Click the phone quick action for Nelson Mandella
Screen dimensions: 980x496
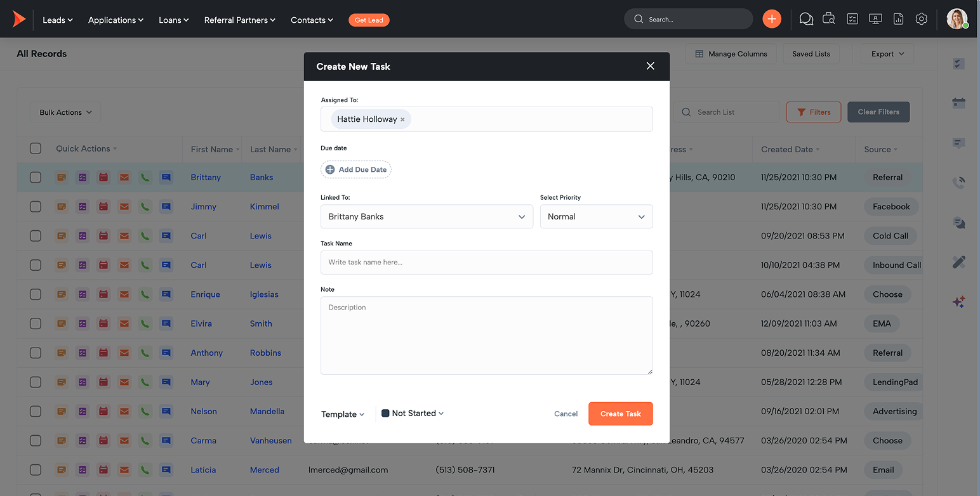coord(145,411)
